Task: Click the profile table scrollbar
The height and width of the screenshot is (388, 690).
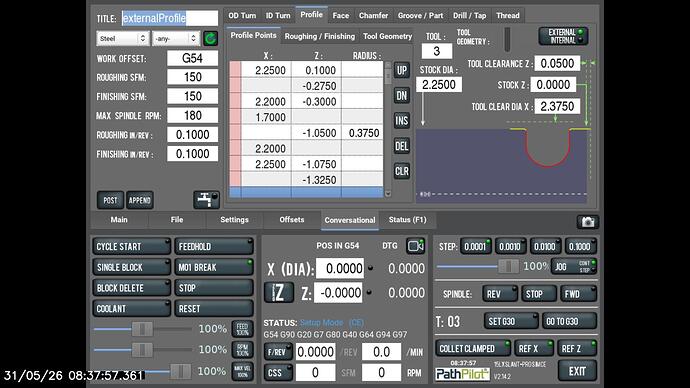Action: (388, 129)
